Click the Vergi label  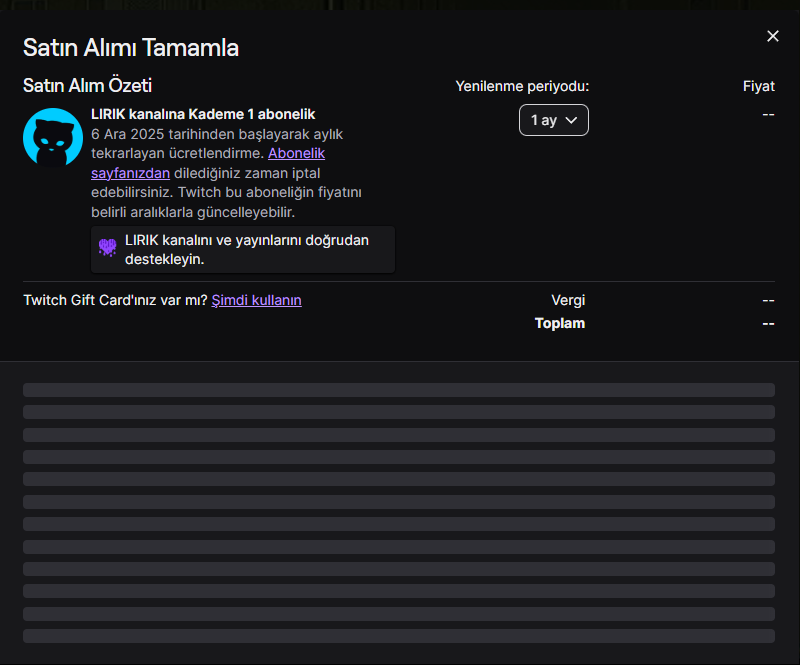point(568,300)
